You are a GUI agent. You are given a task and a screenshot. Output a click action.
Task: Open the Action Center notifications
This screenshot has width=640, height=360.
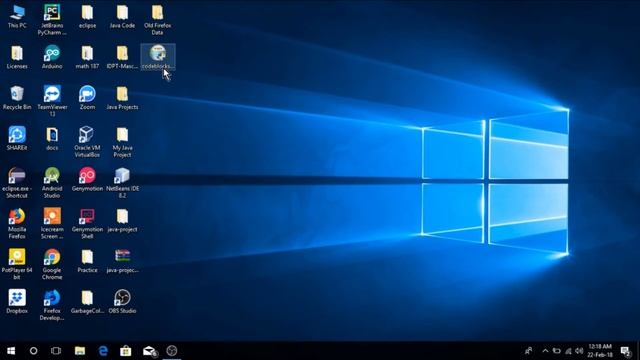point(625,351)
